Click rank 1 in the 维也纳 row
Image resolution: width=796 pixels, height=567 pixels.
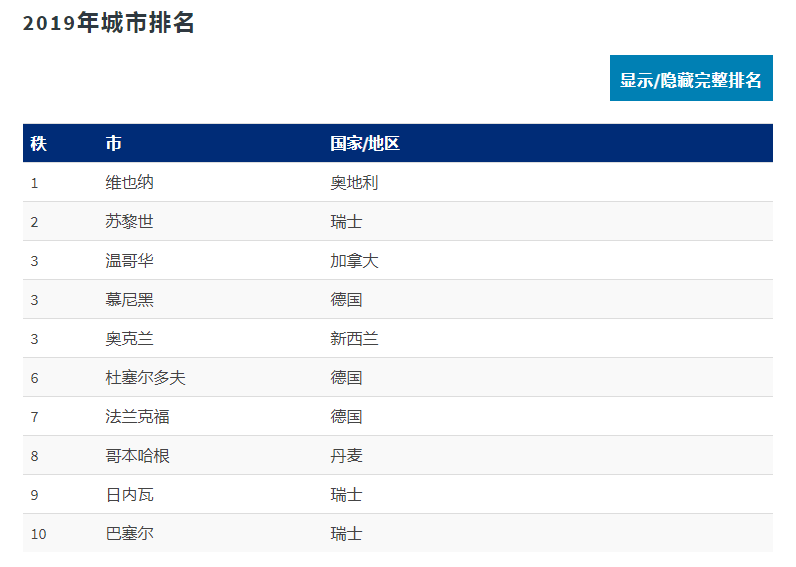pos(34,183)
